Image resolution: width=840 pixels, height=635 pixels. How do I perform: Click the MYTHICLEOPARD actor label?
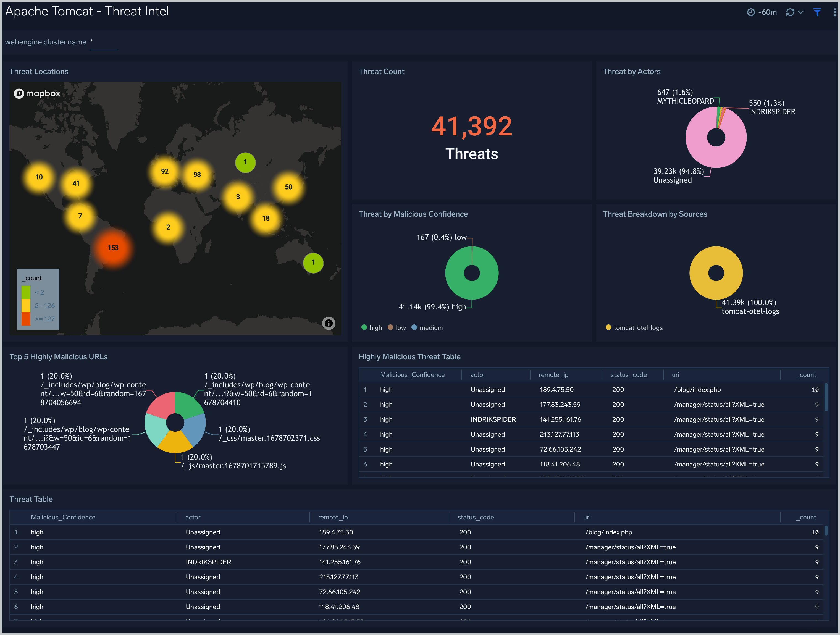pyautogui.click(x=686, y=101)
